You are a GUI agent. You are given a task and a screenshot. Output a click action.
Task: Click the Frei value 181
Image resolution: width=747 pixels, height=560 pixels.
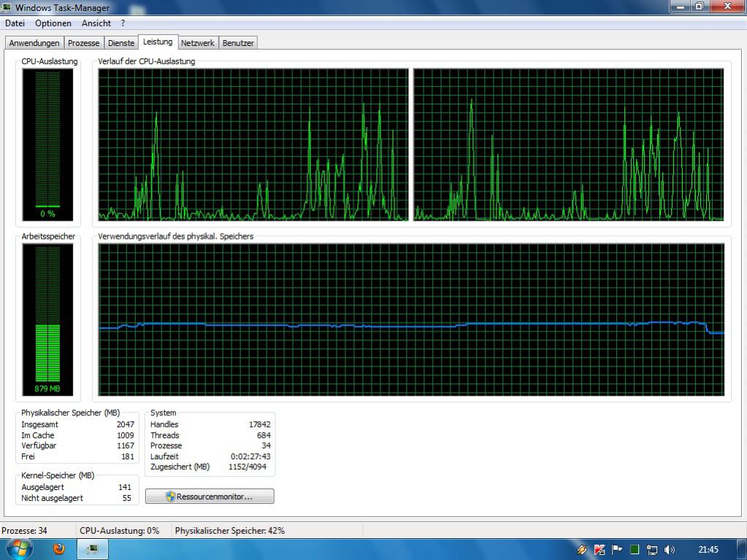click(x=128, y=456)
